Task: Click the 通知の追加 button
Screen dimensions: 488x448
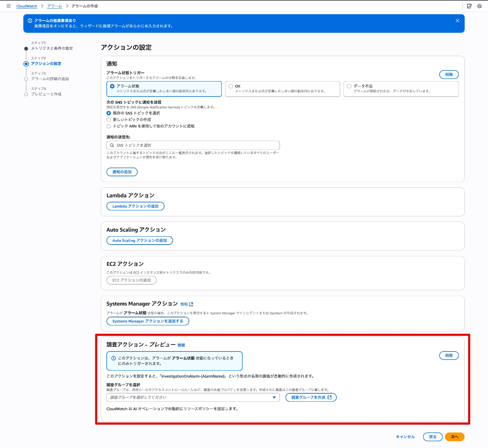Action: 122,172
